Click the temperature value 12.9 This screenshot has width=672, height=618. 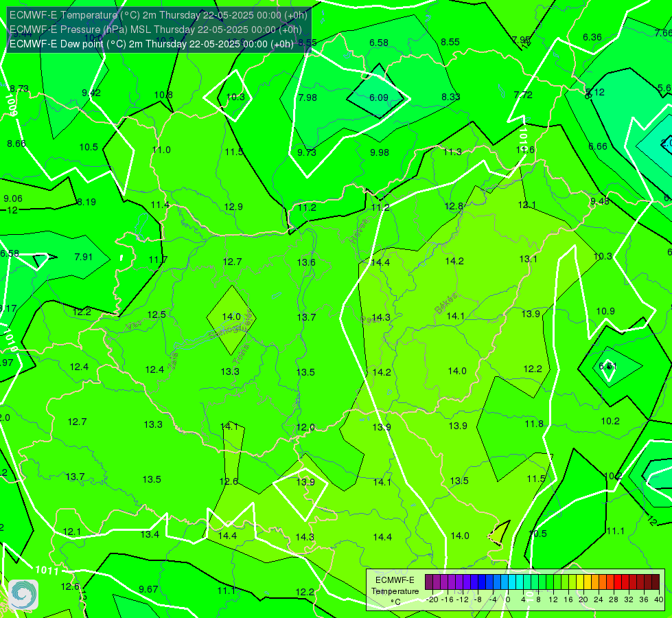click(233, 207)
